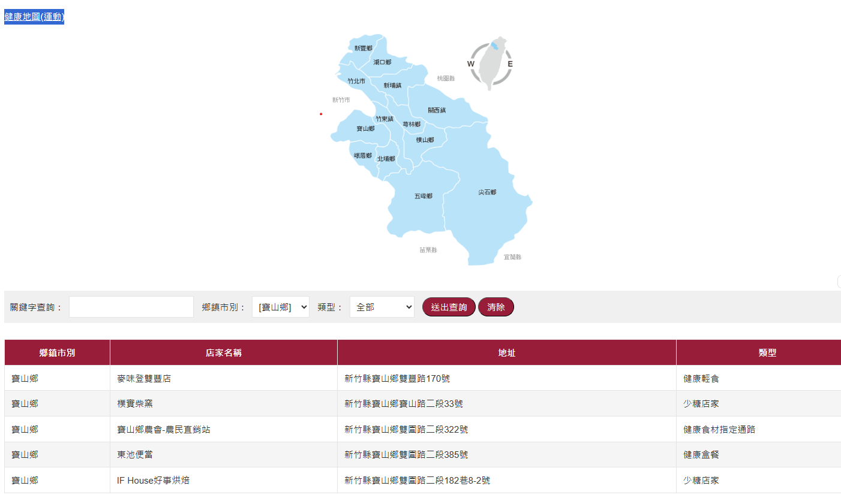The image size is (841, 504).
Task: Click the 店家名稱 column header
Action: 223,353
